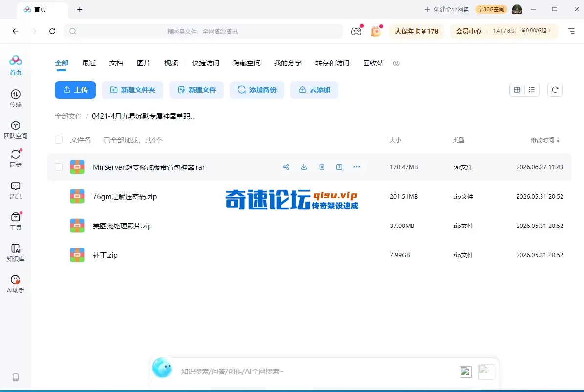
Task: Open the 我的分享 tab
Action: point(287,63)
